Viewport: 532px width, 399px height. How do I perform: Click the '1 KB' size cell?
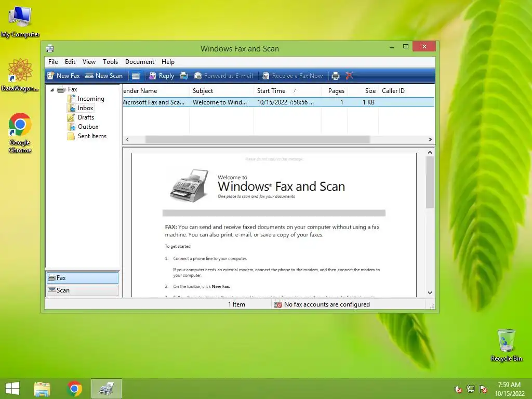(x=368, y=102)
